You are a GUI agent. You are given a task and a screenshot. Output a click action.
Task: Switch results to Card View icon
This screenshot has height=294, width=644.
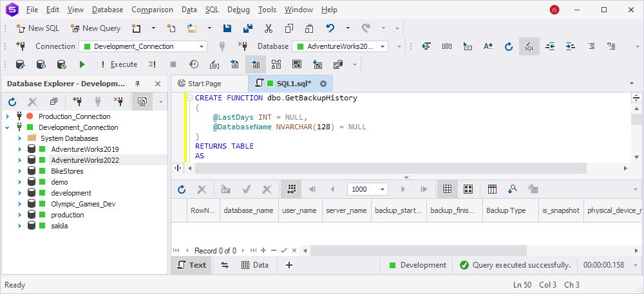468,189
